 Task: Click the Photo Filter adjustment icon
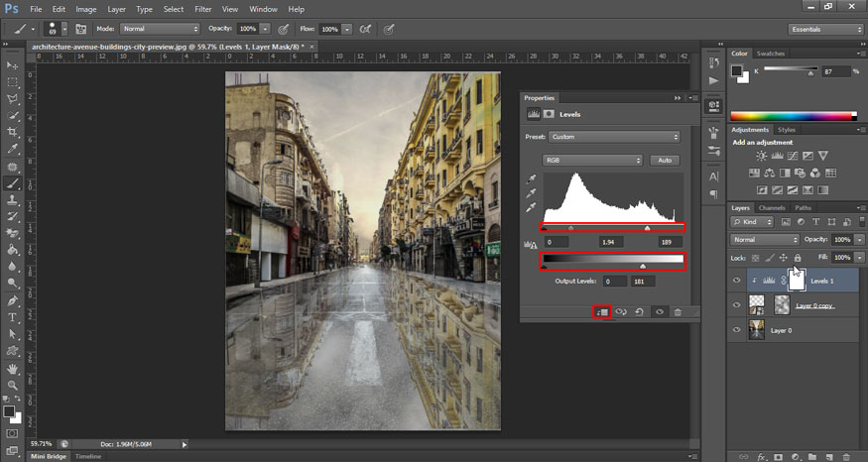800,173
